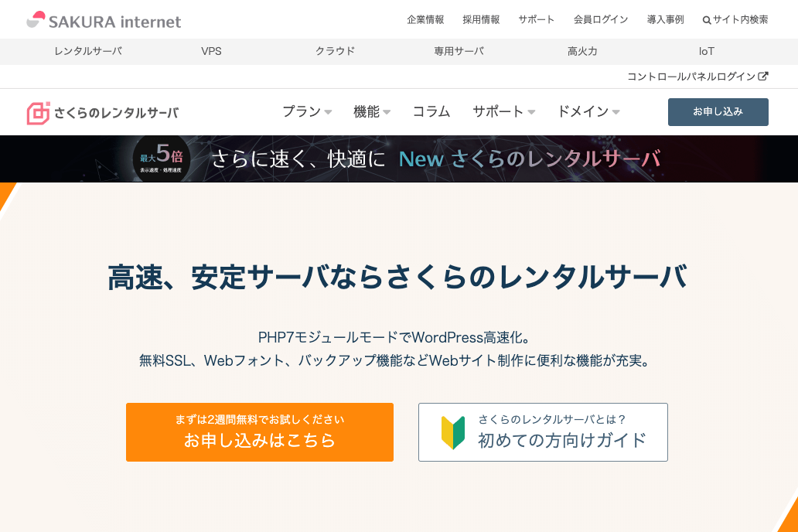Viewport: 798px width, 532px height.
Task: Click the SAKURA internet logo
Action: (104, 21)
